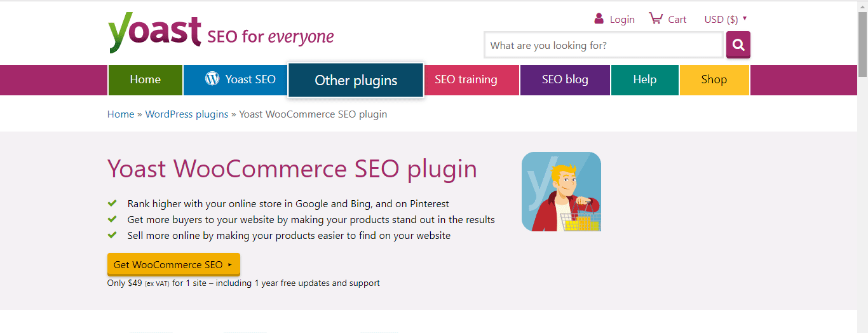Open the SEO blog menu item

[x=565, y=79]
